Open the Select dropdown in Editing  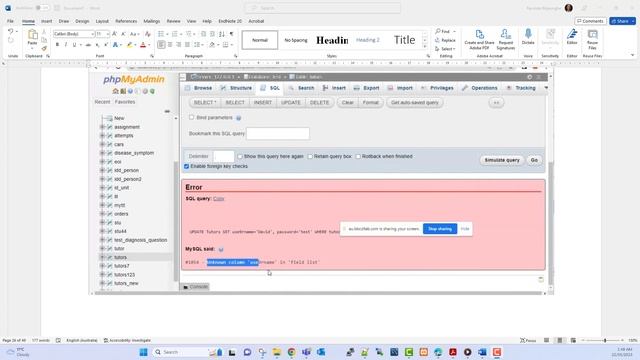445,49
